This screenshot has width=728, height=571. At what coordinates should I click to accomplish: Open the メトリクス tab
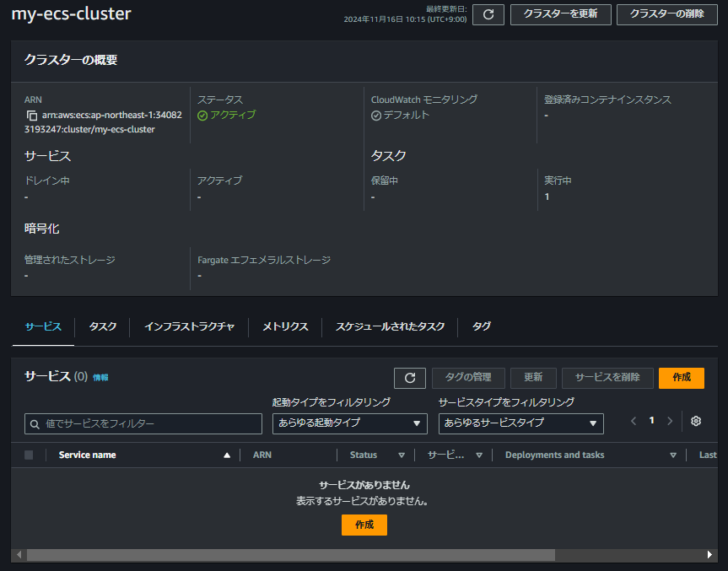coord(285,326)
